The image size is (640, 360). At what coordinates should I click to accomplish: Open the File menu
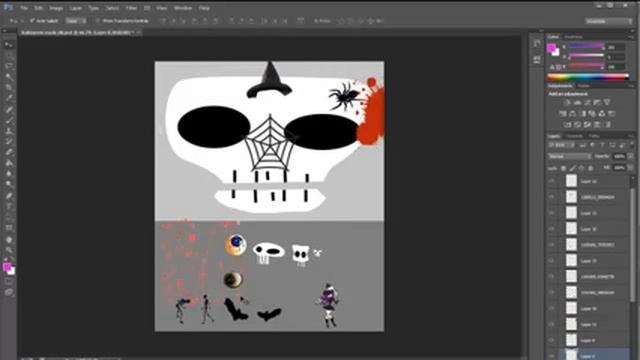[x=24, y=8]
